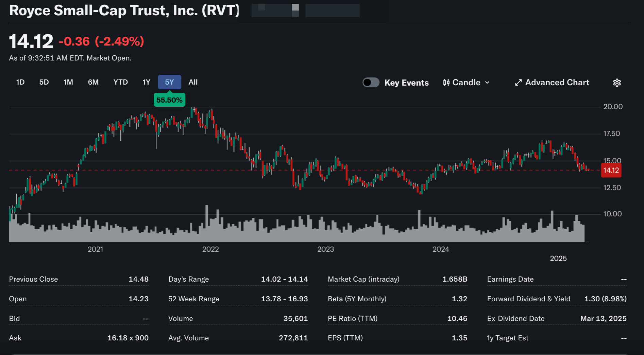Click the market open timestamp text
Image resolution: width=644 pixels, height=355 pixels.
click(70, 58)
